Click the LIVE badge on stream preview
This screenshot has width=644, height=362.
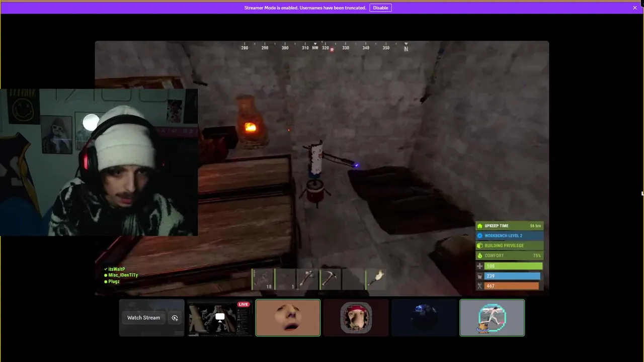[x=244, y=304]
